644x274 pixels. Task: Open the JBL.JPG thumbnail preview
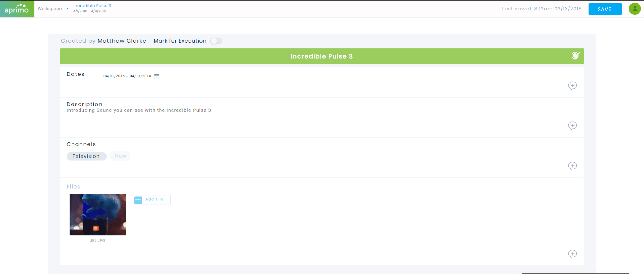point(98,214)
